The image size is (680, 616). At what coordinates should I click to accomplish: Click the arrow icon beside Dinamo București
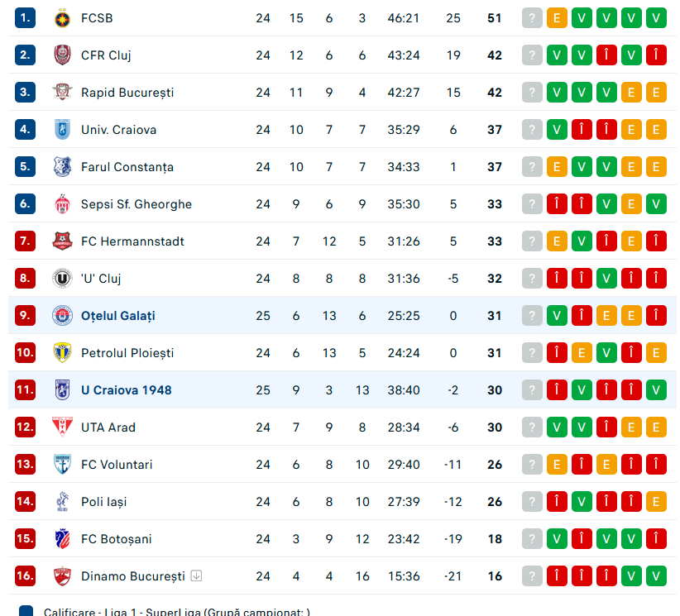196,576
